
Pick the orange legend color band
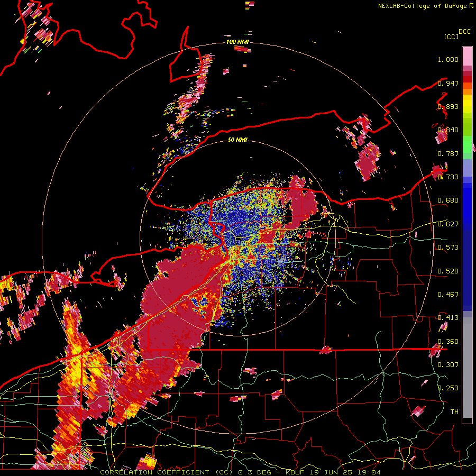tap(467, 91)
